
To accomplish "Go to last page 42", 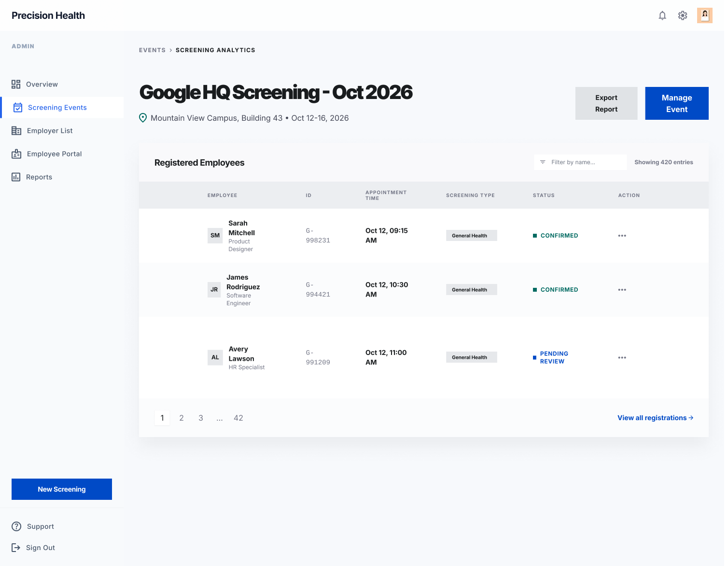I will pos(238,418).
